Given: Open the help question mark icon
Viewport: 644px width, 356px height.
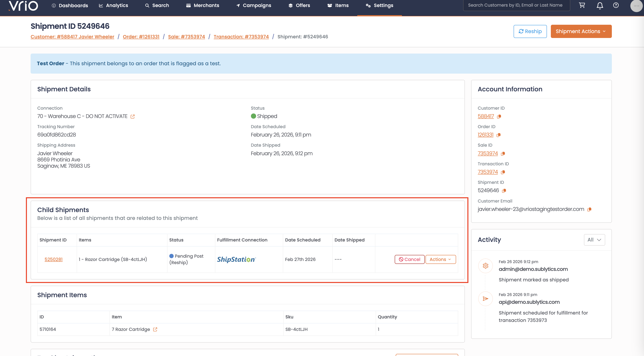Looking at the screenshot, I should (616, 5).
